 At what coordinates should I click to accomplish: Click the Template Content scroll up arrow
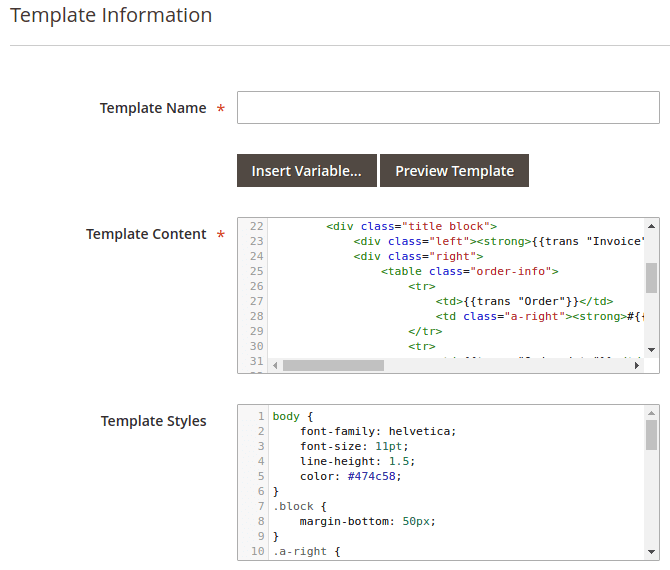(651, 226)
